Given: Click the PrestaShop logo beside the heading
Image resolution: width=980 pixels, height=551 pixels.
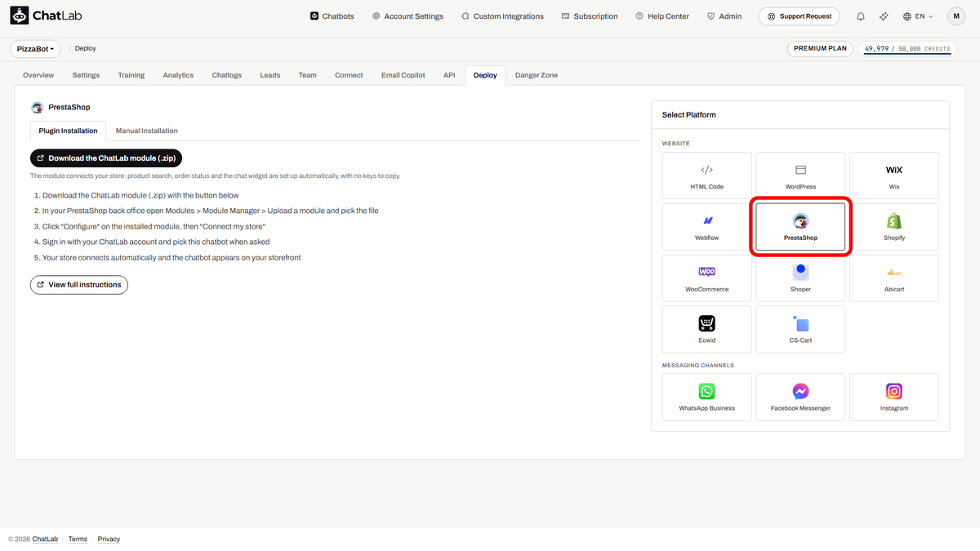Looking at the screenshot, I should [x=37, y=107].
